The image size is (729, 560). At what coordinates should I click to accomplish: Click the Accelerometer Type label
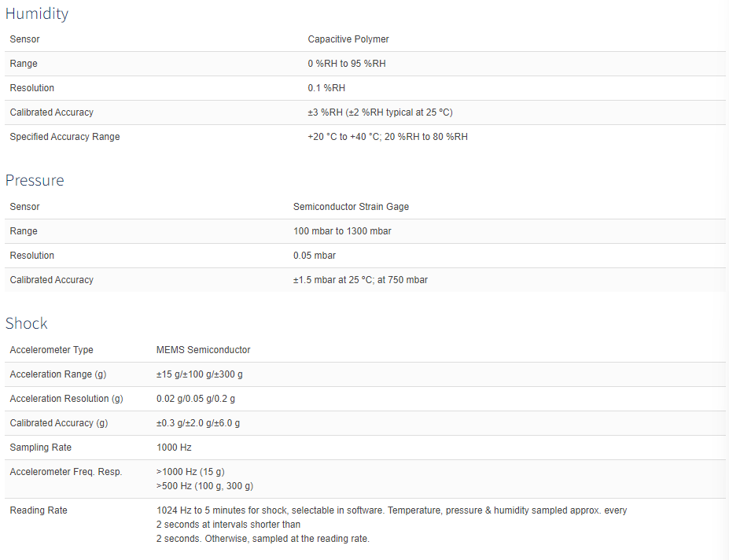click(x=52, y=350)
